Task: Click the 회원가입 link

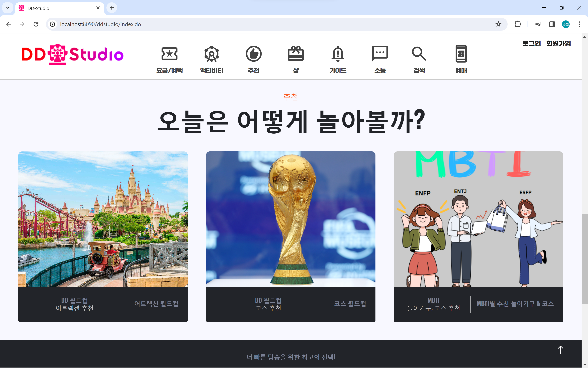Action: (x=558, y=43)
